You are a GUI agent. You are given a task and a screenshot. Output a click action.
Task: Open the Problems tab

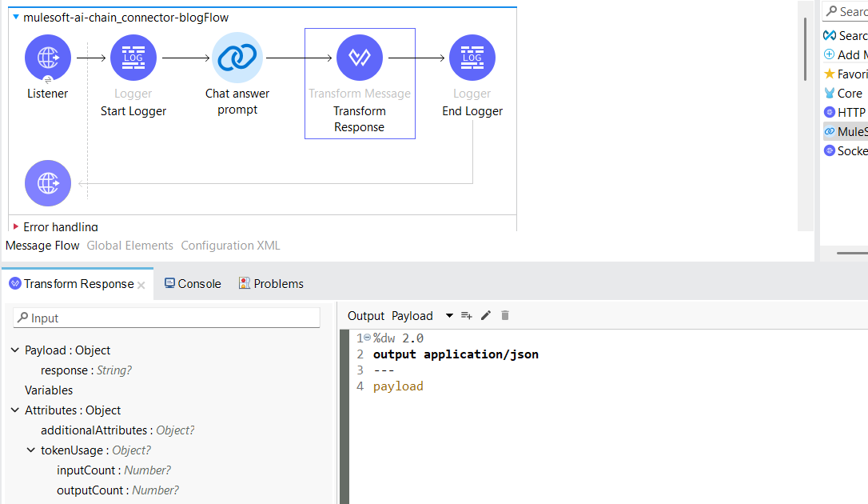[271, 284]
